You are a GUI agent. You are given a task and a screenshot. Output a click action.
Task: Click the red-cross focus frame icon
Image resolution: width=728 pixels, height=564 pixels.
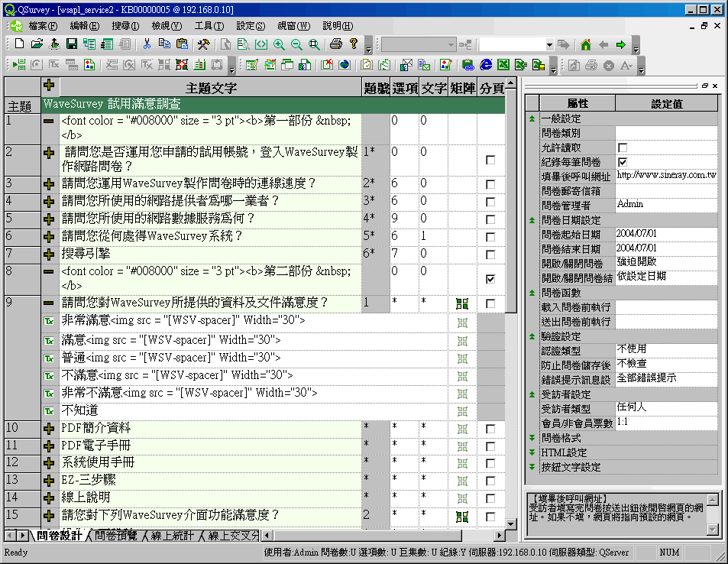[x=182, y=64]
